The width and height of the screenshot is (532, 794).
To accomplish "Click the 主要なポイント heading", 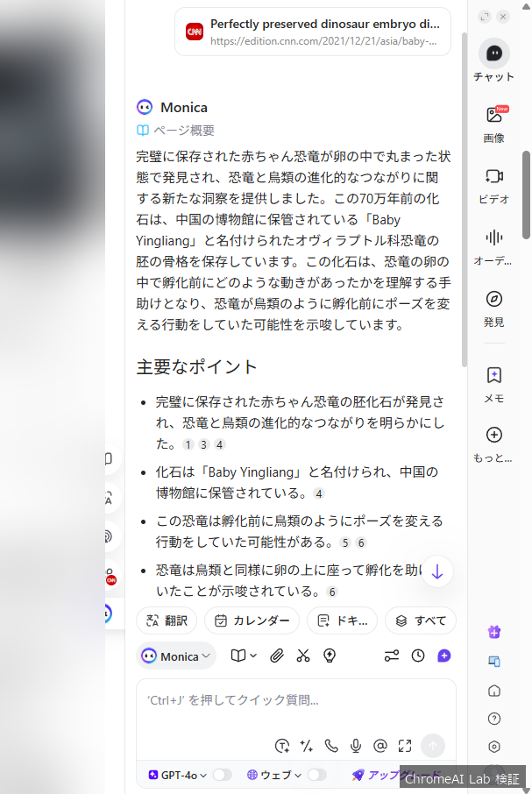I will (197, 366).
